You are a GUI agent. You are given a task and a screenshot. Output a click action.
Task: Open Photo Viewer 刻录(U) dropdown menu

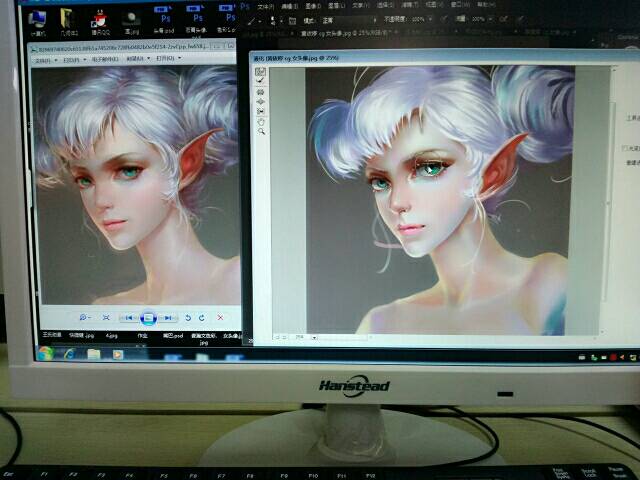(138, 59)
